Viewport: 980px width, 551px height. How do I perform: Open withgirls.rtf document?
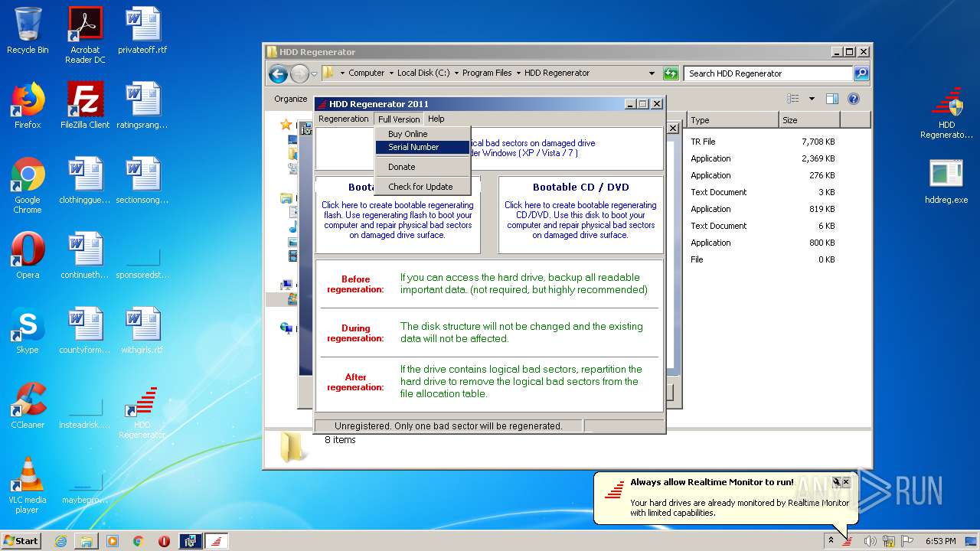tap(142, 331)
